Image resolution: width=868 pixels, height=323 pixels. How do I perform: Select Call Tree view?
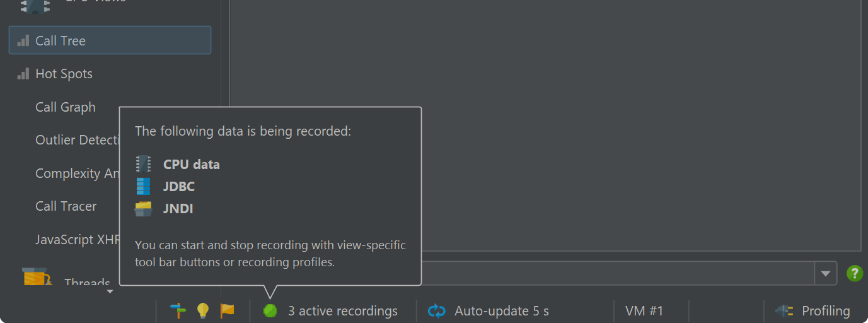110,40
